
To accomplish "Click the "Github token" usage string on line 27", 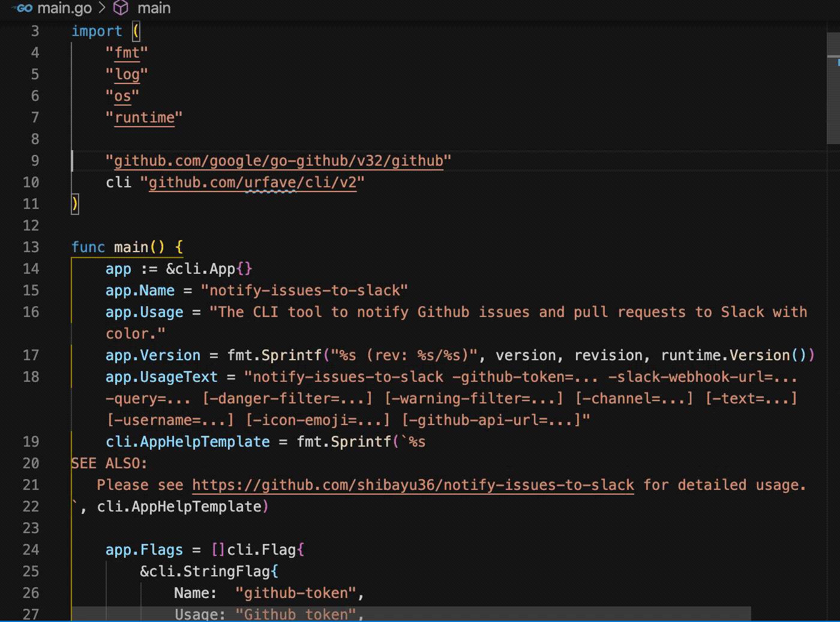I will pos(296,614).
